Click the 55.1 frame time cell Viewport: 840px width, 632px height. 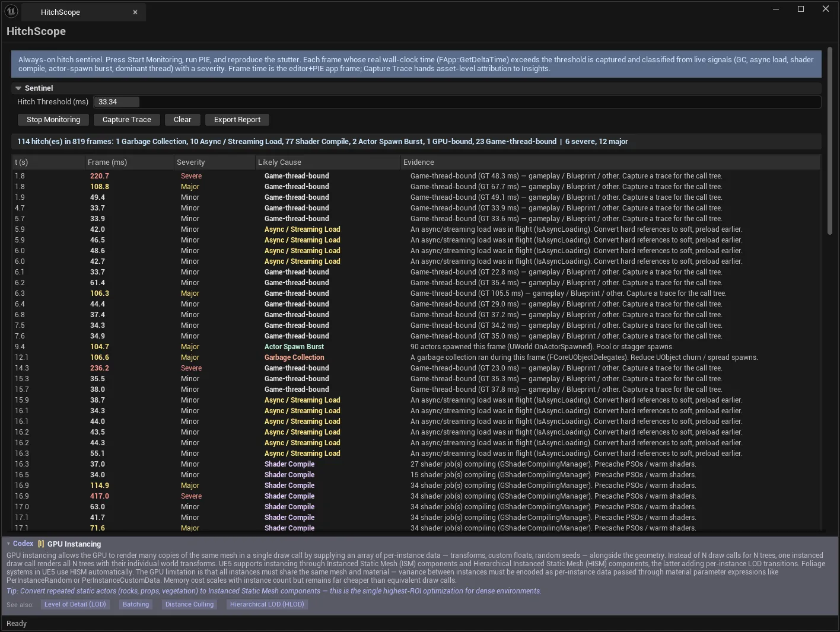pos(97,454)
